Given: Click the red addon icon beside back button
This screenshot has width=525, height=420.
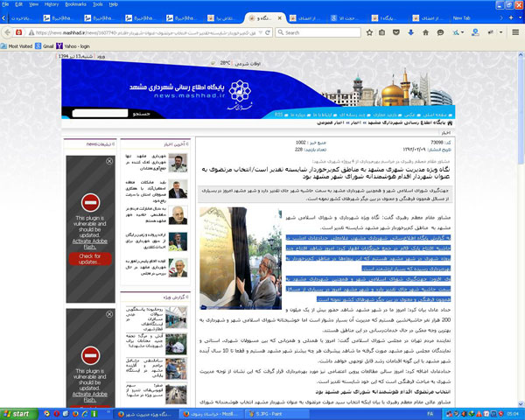Looking at the screenshot, I should pos(18,32).
